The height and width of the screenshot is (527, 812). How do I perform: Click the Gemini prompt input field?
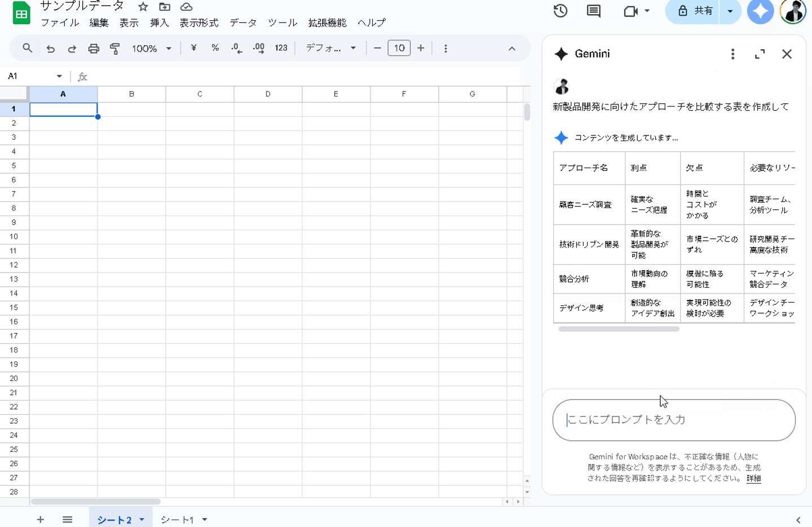[674, 420]
